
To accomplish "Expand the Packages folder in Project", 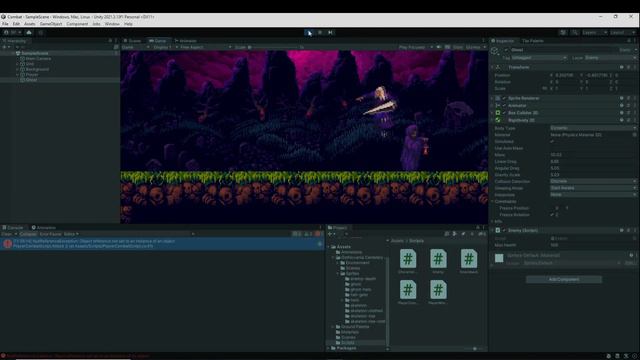I will coord(329,348).
